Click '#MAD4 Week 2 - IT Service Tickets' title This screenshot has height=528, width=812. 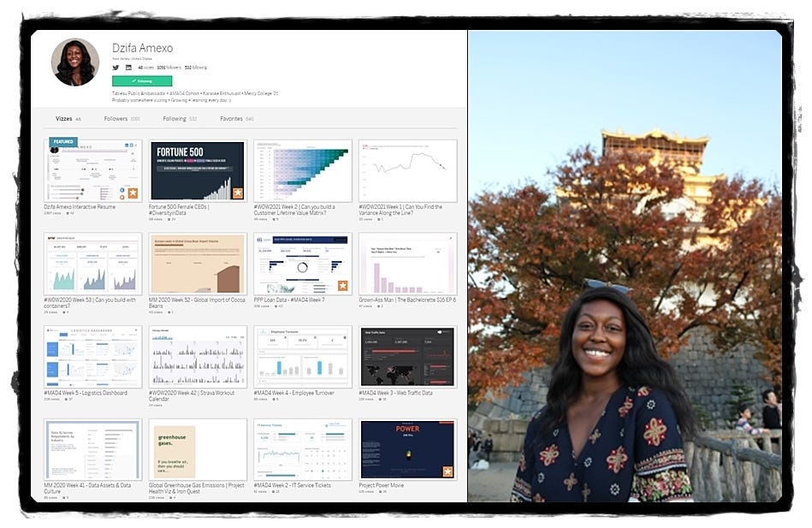click(x=292, y=485)
